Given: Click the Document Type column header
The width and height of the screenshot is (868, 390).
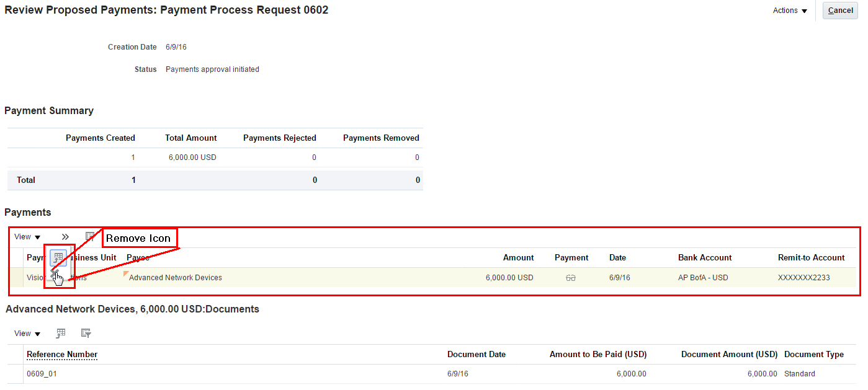Looking at the screenshot, I should click(813, 355).
